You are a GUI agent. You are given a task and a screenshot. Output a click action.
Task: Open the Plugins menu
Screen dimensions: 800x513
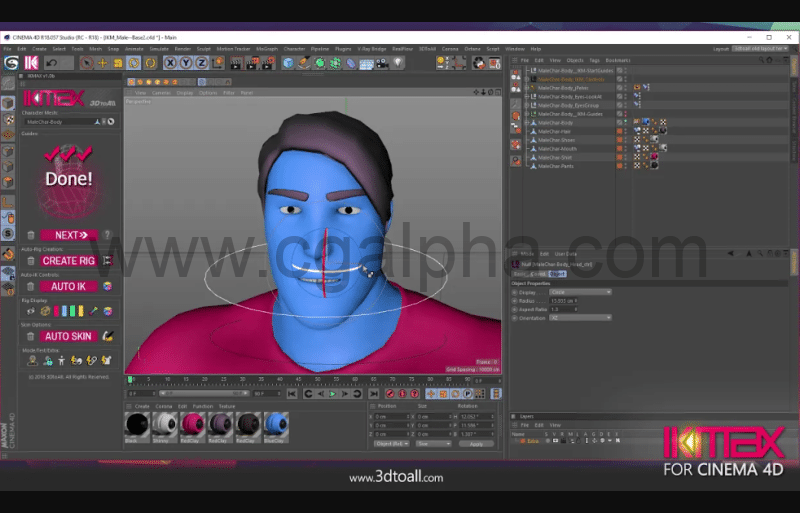[343, 49]
